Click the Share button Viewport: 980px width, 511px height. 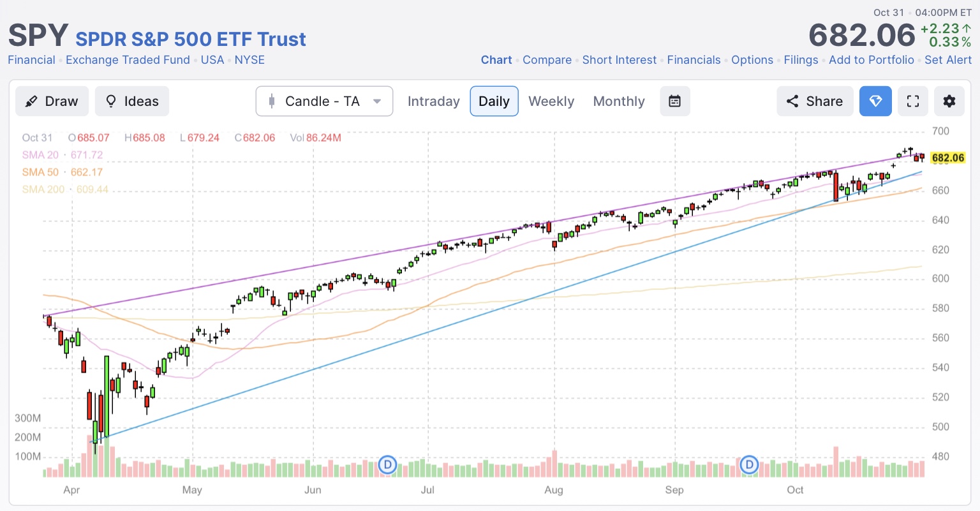pyautogui.click(x=814, y=101)
